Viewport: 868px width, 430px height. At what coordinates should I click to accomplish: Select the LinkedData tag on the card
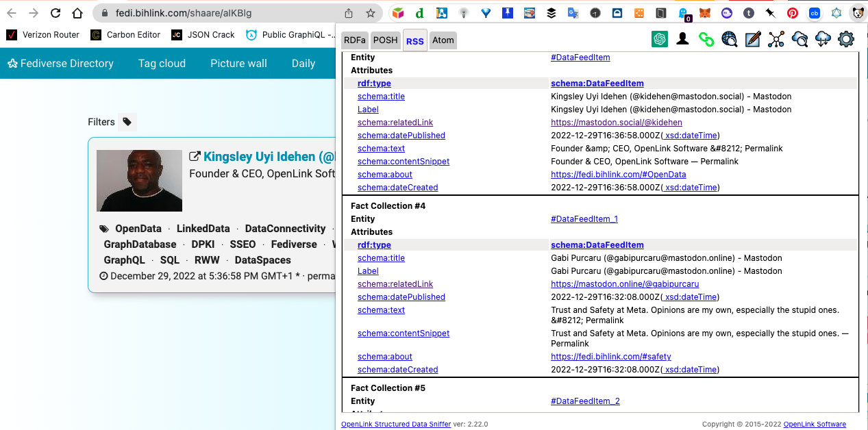click(203, 229)
